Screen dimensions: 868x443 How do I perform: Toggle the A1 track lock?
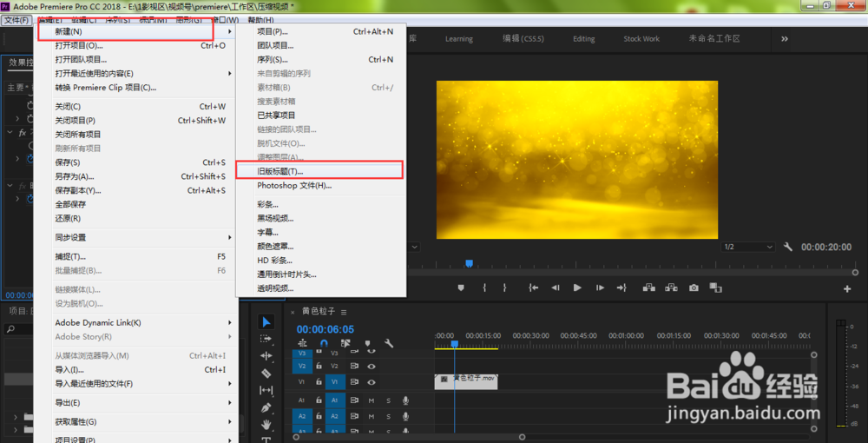pyautogui.click(x=319, y=400)
